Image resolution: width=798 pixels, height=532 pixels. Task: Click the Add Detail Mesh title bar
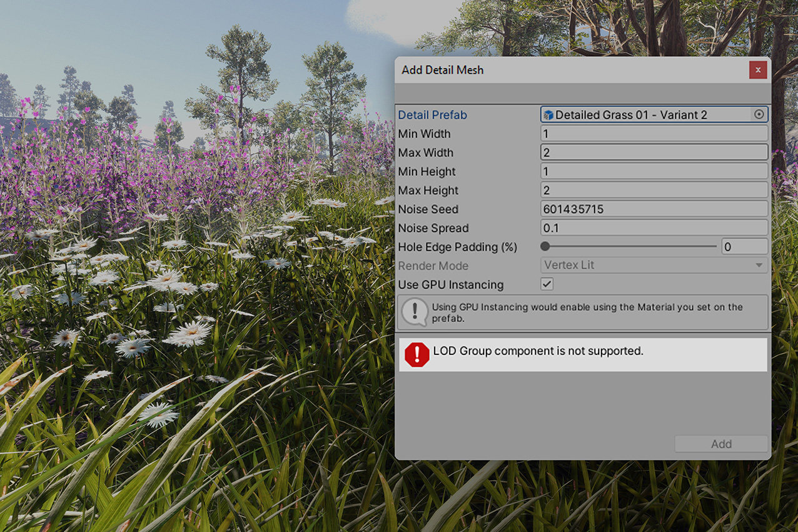point(563,70)
